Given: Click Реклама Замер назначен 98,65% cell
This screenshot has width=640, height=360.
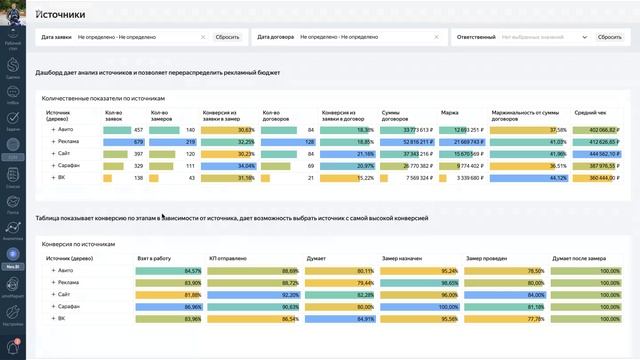Looking at the screenshot, I should point(420,283).
